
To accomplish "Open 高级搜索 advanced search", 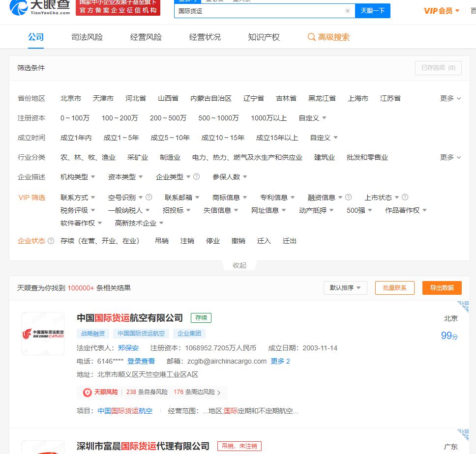I will 329,37.
